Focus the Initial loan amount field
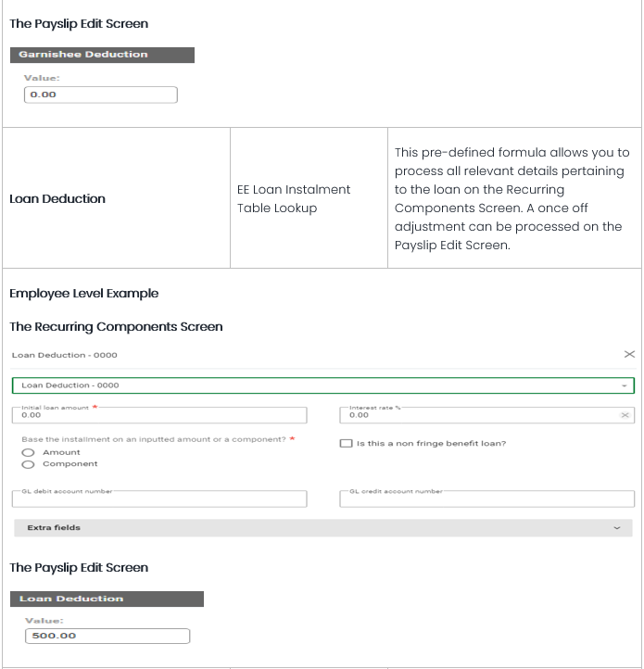This screenshot has width=644, height=669. pyautogui.click(x=158, y=416)
